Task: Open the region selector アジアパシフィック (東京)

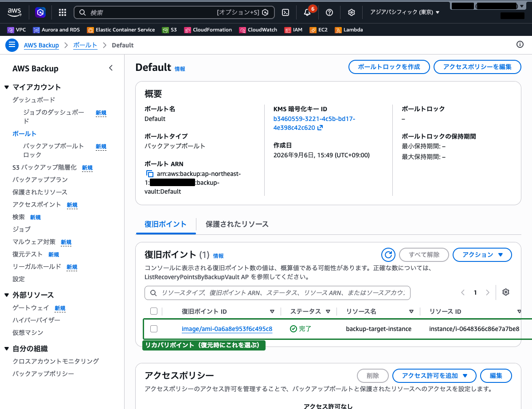Action: click(x=405, y=12)
